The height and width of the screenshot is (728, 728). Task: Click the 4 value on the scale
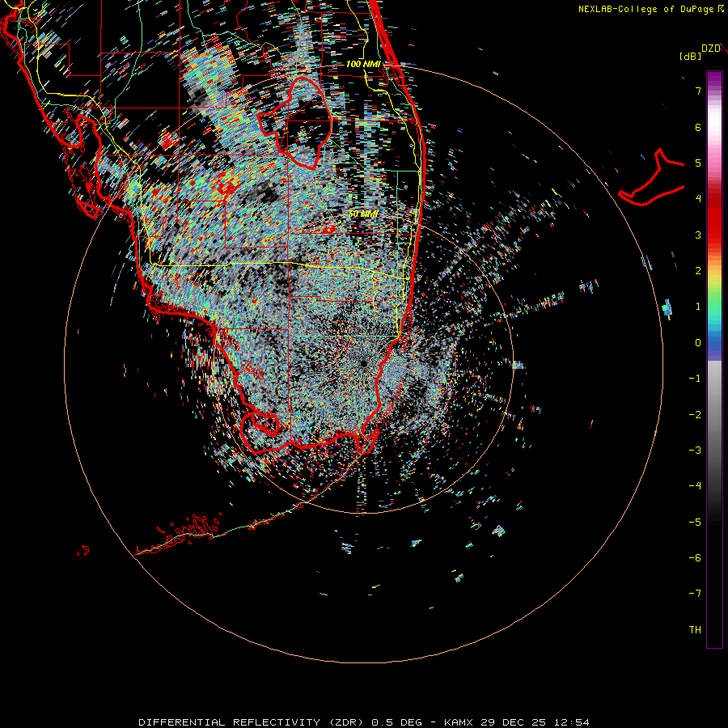click(698, 199)
